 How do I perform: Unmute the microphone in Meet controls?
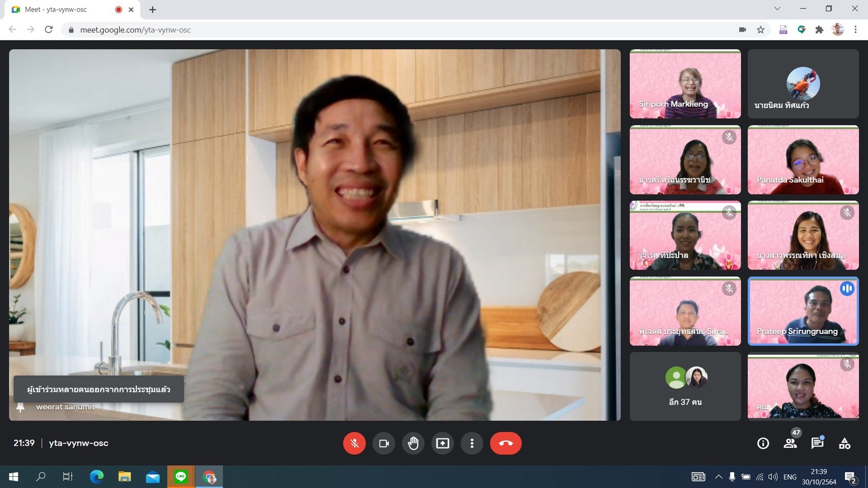point(354,443)
